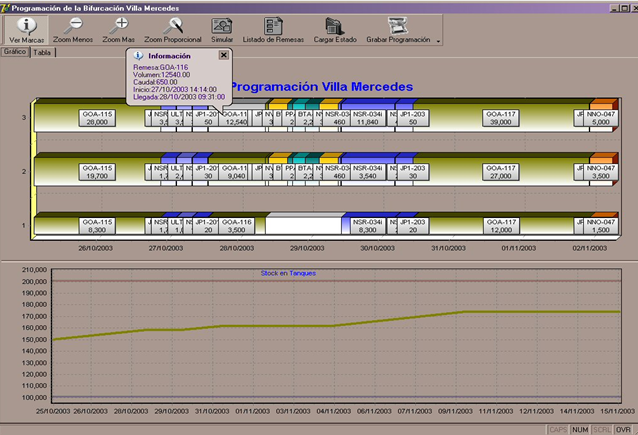Select JP1-203 20 batch in row 1
The image size is (638, 435).
(x=413, y=226)
